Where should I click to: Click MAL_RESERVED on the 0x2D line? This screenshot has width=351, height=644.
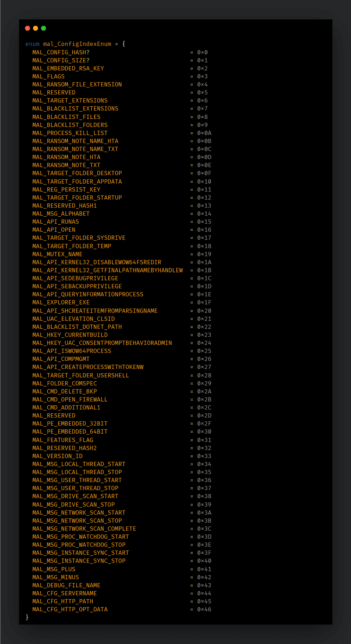click(54, 416)
